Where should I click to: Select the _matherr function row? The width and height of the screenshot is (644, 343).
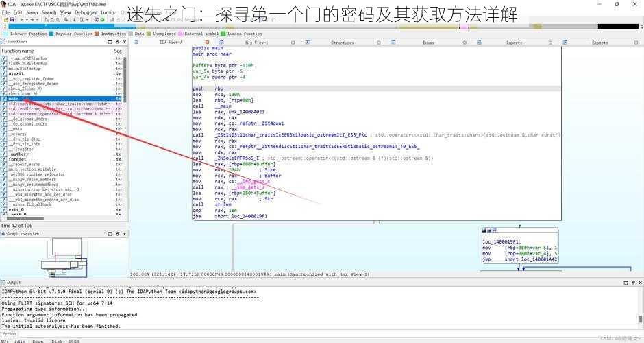point(62,154)
